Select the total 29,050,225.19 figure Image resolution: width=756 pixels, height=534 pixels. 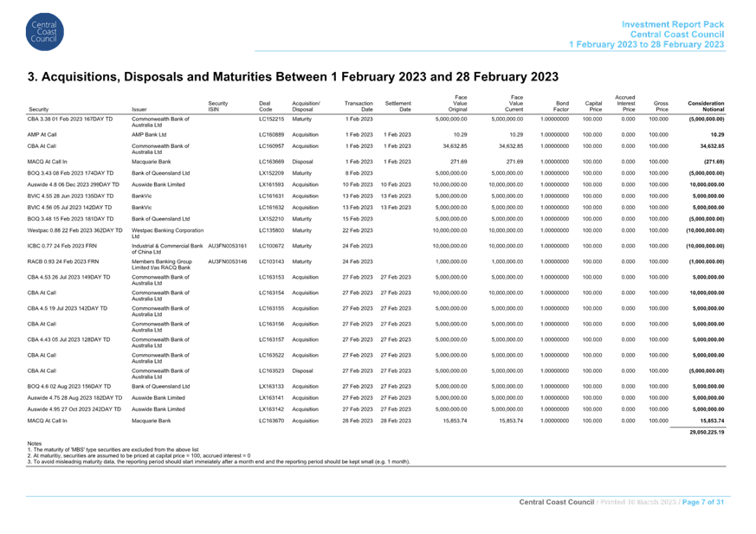[x=707, y=433]
